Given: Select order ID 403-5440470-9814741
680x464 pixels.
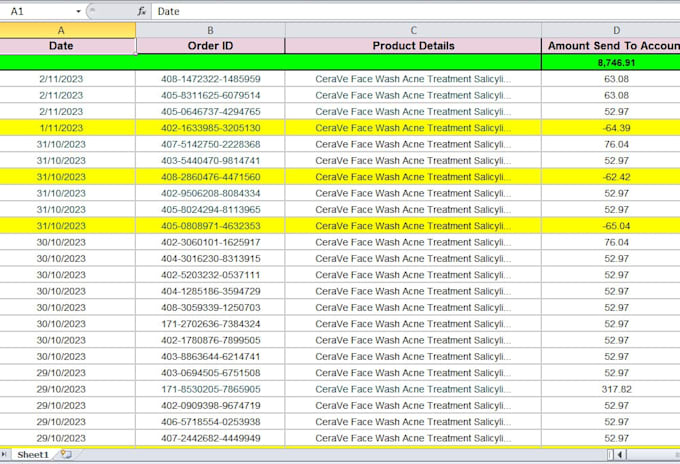Looking at the screenshot, I should point(210,160).
